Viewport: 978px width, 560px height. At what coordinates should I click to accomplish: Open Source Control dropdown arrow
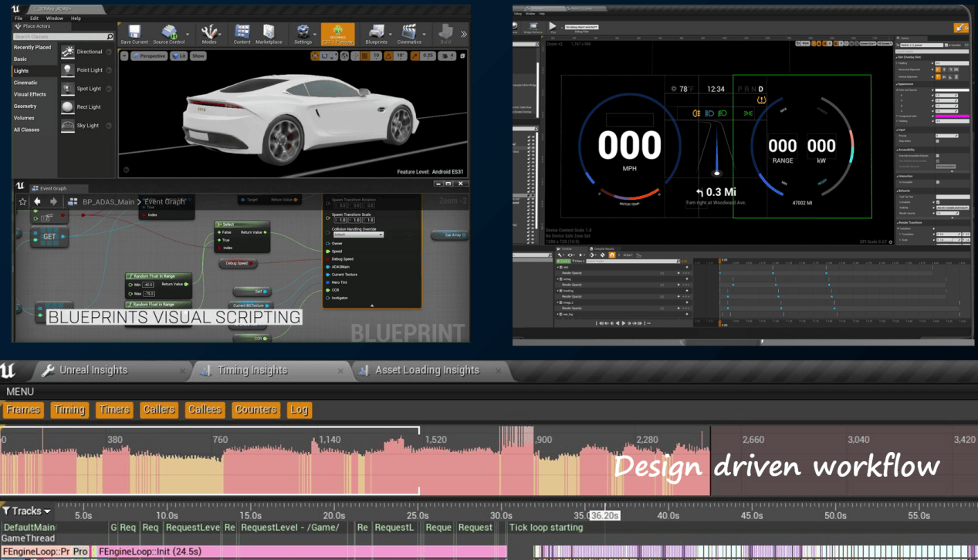[x=187, y=33]
